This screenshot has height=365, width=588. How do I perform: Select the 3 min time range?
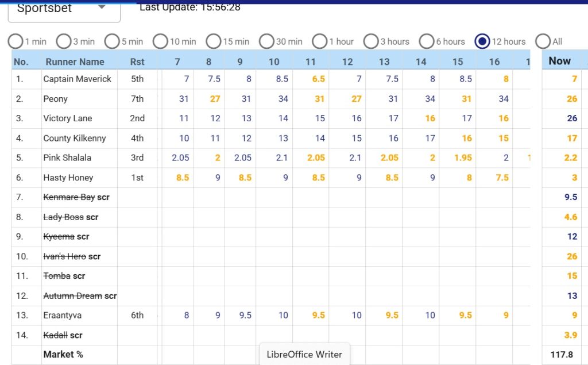[64, 41]
